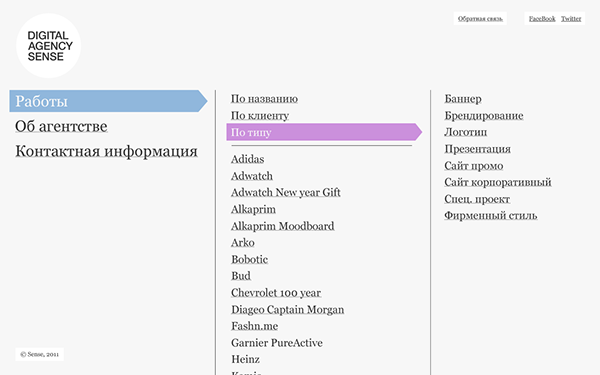The image size is (600, 375).
Task: Open the Обратная связь feedback link
Action: 480,18
